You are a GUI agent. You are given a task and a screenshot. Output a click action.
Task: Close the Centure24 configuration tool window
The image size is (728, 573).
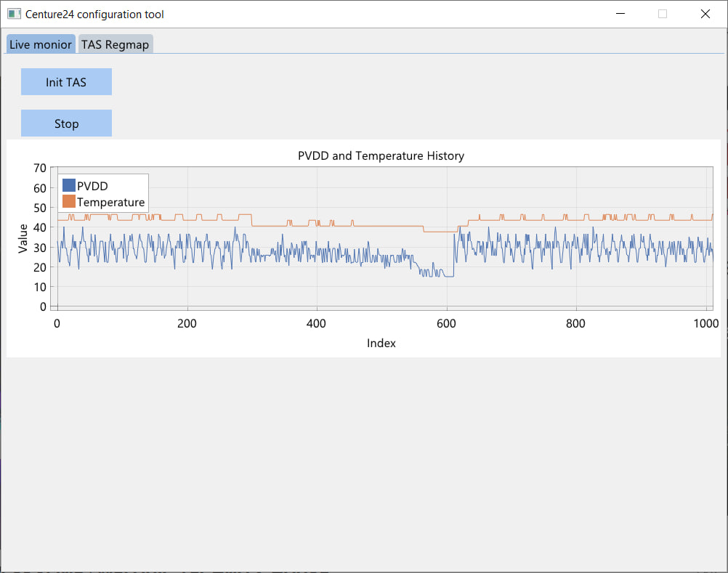click(x=705, y=14)
